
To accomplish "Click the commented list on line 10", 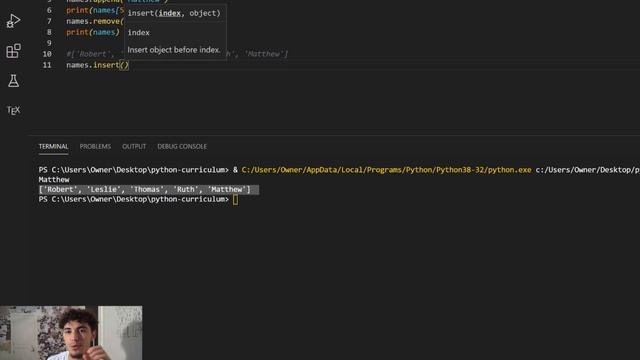I will pyautogui.click(x=177, y=54).
